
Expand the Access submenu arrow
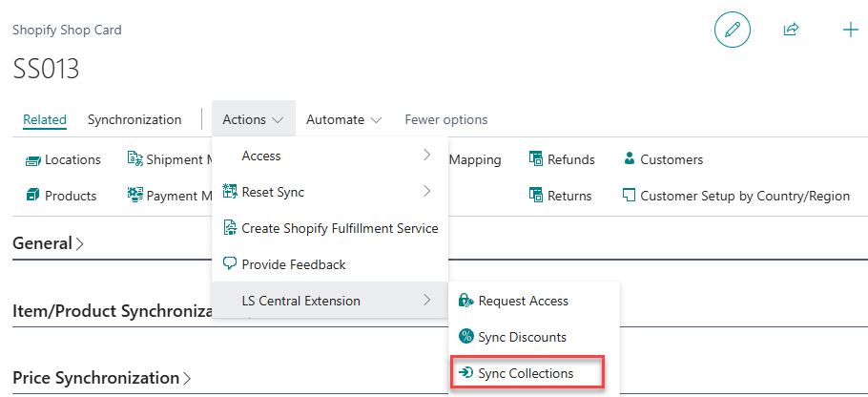(x=426, y=156)
